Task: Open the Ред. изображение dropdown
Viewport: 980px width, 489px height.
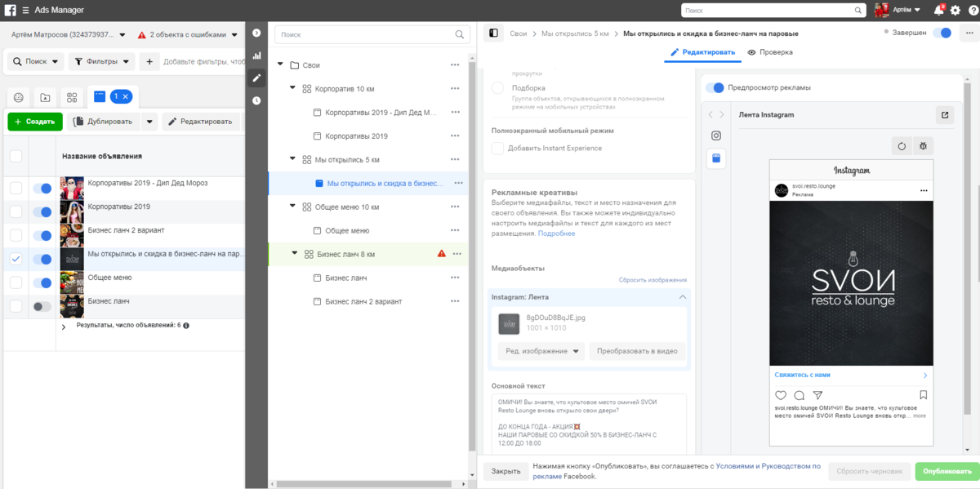Action: click(x=540, y=351)
